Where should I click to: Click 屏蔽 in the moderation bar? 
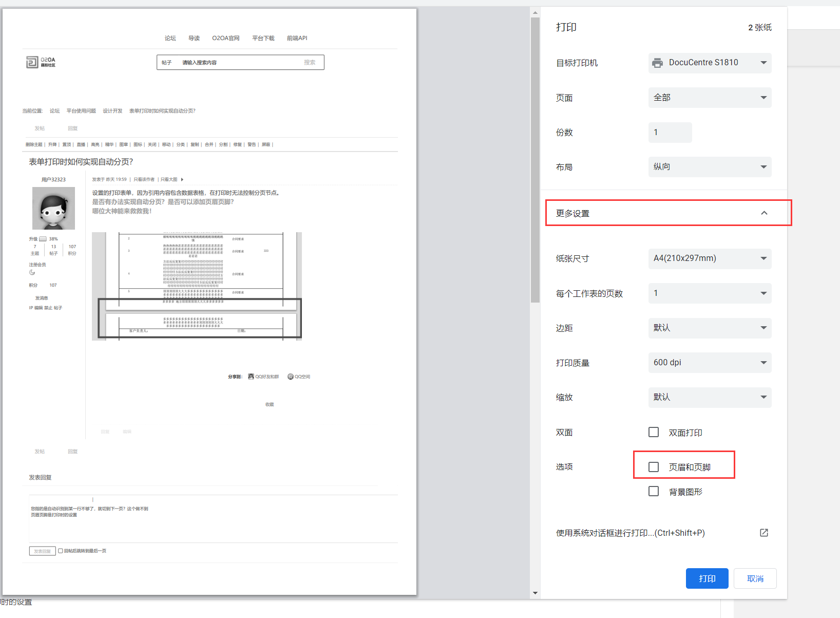[266, 144]
